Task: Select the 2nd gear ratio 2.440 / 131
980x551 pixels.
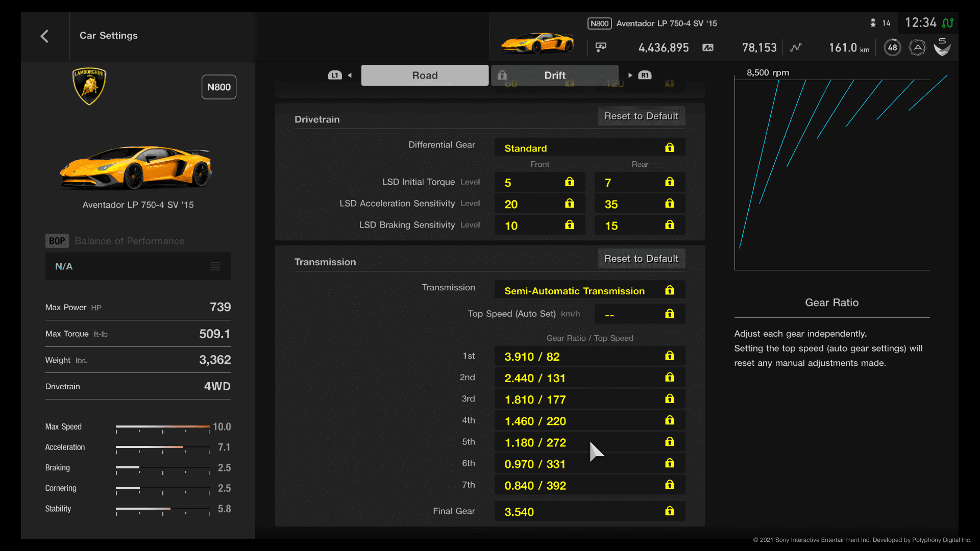Action: (590, 378)
